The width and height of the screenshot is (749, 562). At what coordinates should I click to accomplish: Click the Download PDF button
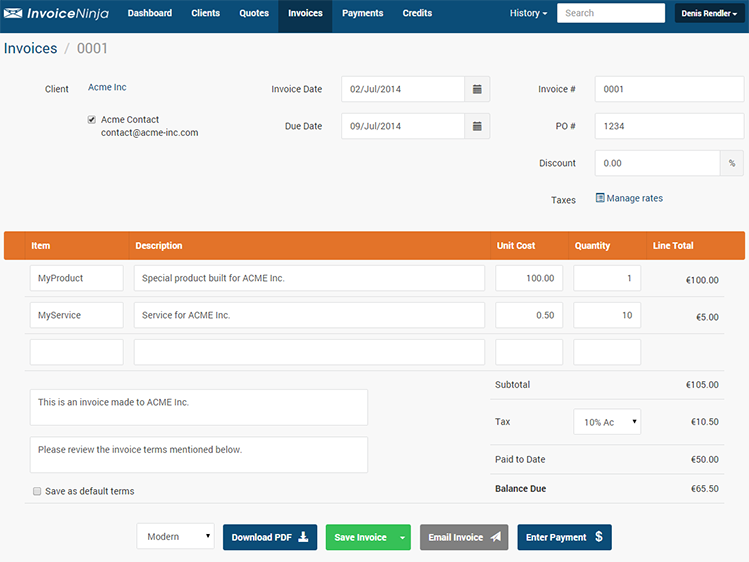click(270, 537)
